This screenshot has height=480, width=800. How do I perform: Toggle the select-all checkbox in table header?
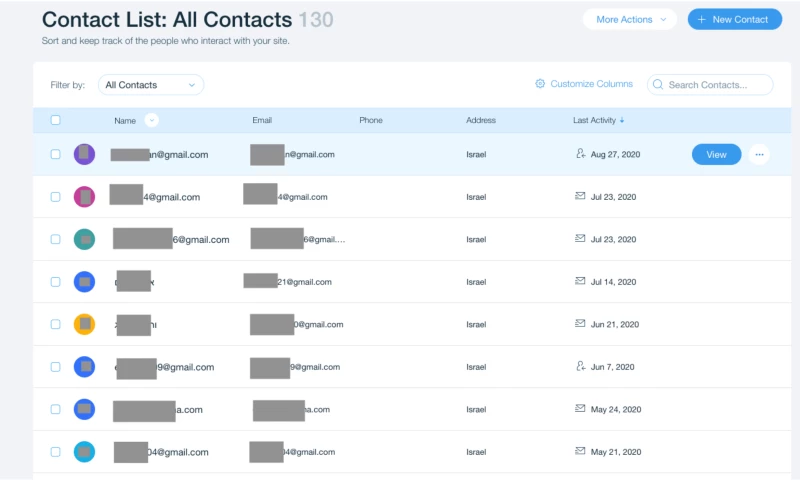tap(56, 120)
